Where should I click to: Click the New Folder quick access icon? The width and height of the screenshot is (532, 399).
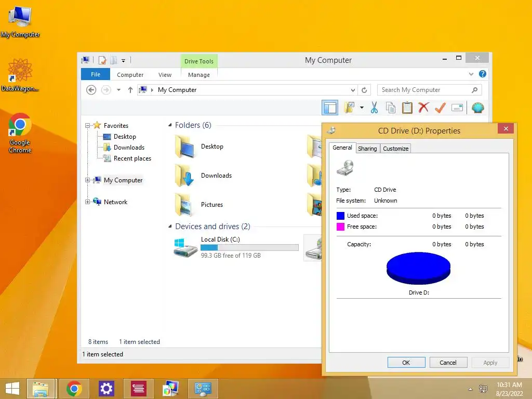pos(114,60)
